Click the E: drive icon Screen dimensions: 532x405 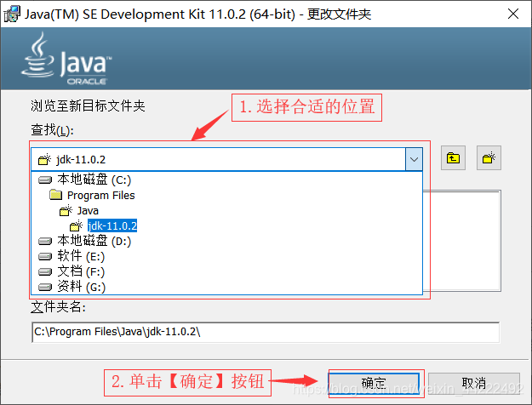click(x=45, y=256)
